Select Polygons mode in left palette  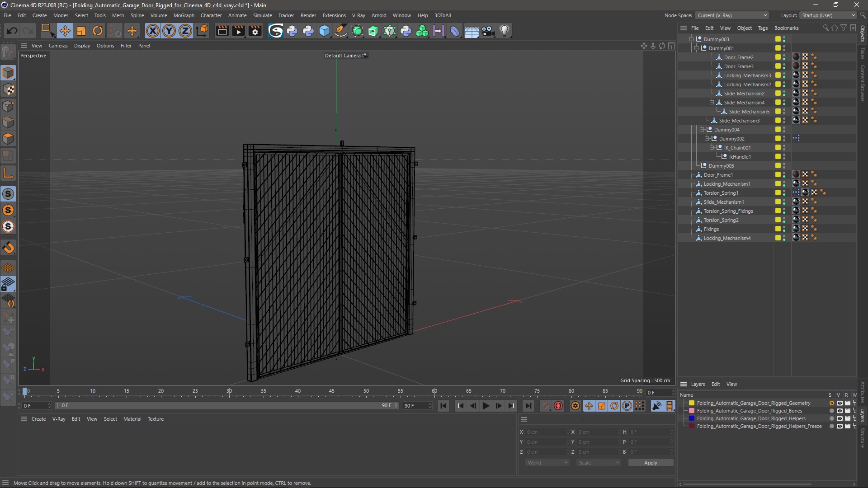(x=8, y=139)
